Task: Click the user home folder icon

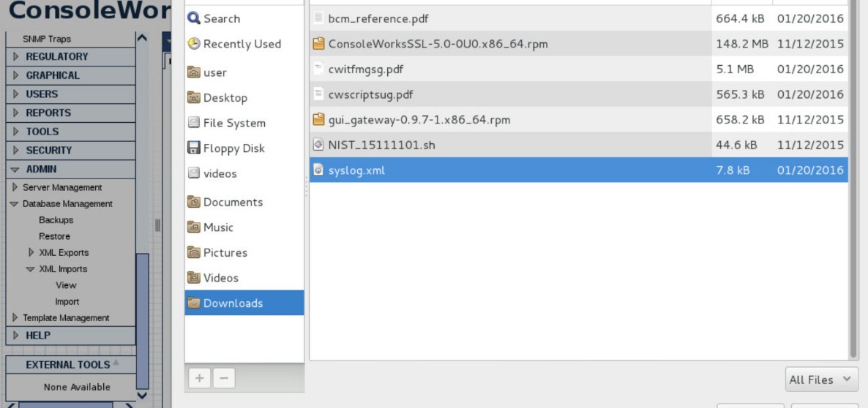Action: click(x=194, y=72)
